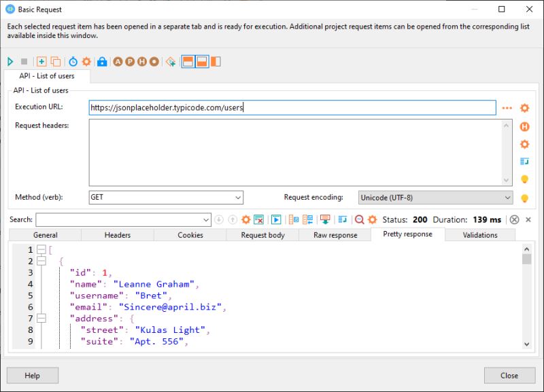544x392 pixels.
Task: Click the red magnifier inspect icon
Action: 360,219
